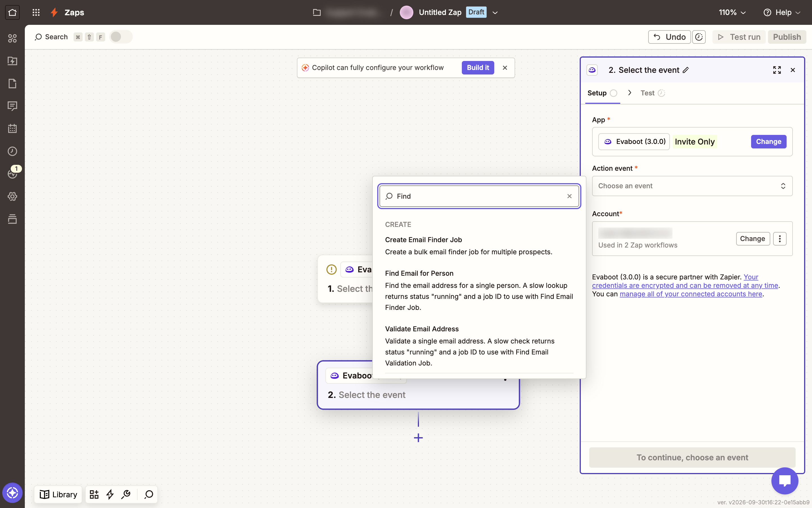812x508 pixels.
Task: Expand the Untitled Zap Draft chevron
Action: click(x=495, y=13)
